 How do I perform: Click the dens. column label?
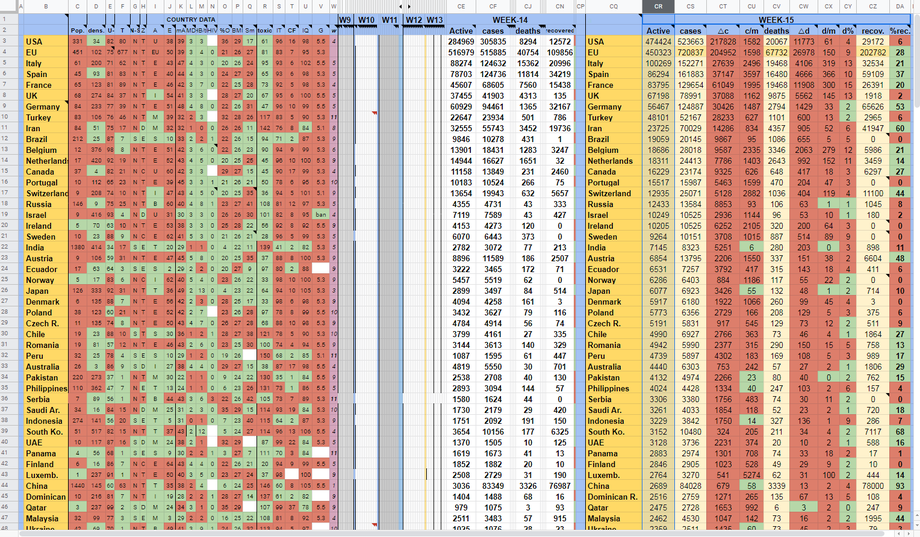coord(96,31)
